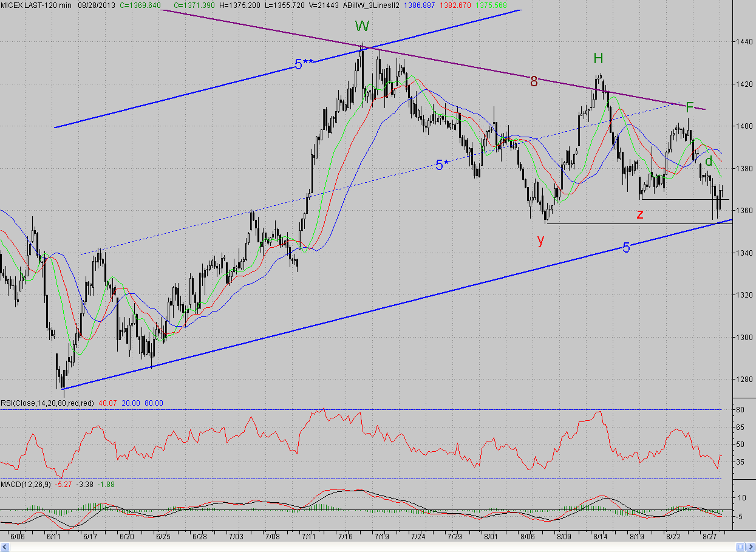The height and width of the screenshot is (552, 756).
Task: Select the blue 5* dotted line label
Action: (x=443, y=165)
